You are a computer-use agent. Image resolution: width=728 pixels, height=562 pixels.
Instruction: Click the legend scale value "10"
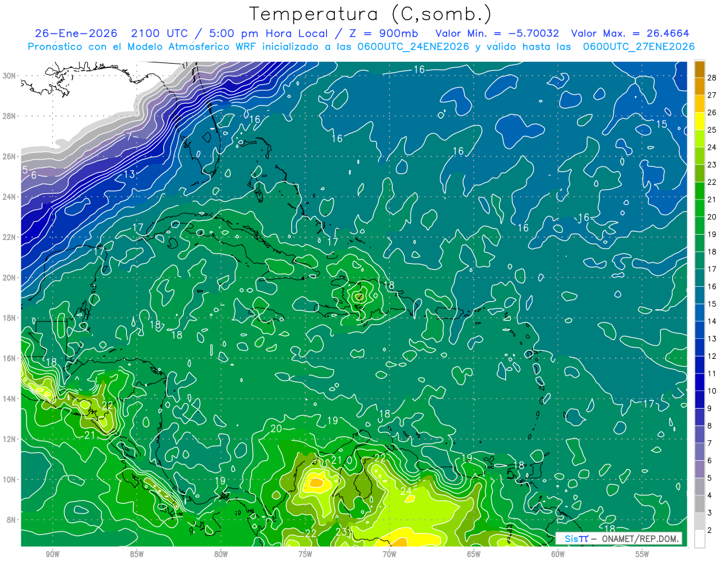pyautogui.click(x=712, y=391)
